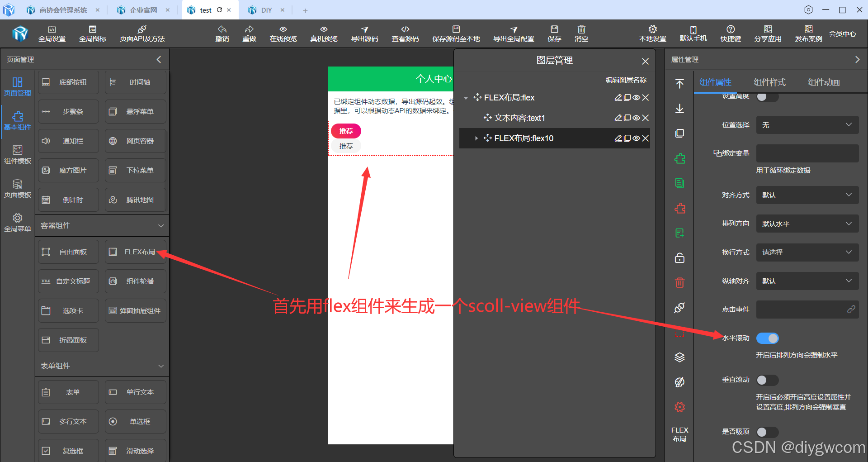Click move-down arrow in property sidebar

pos(679,109)
